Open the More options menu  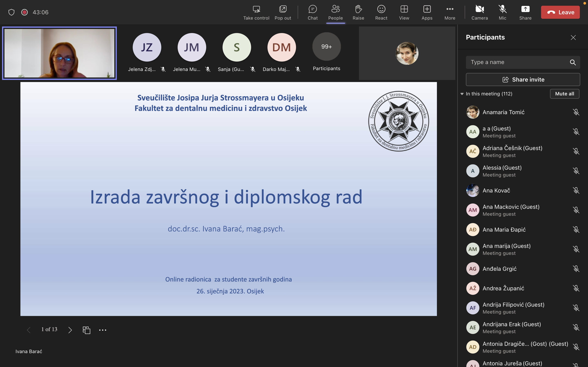pos(450,12)
